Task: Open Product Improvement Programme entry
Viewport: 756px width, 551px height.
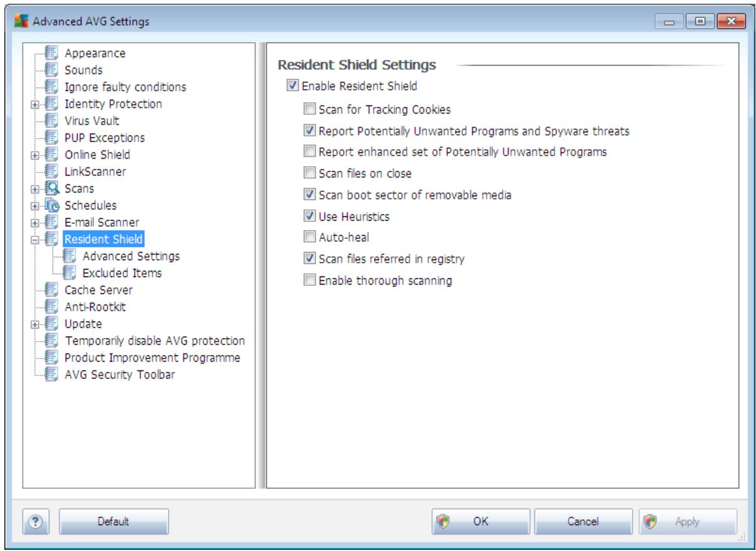Action: click(152, 358)
